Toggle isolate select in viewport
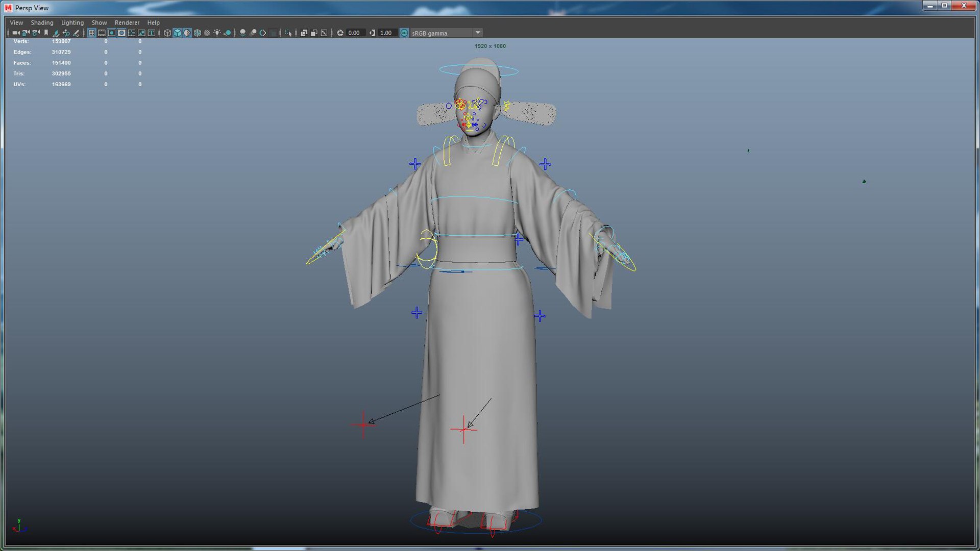The height and width of the screenshot is (551, 980). click(288, 33)
